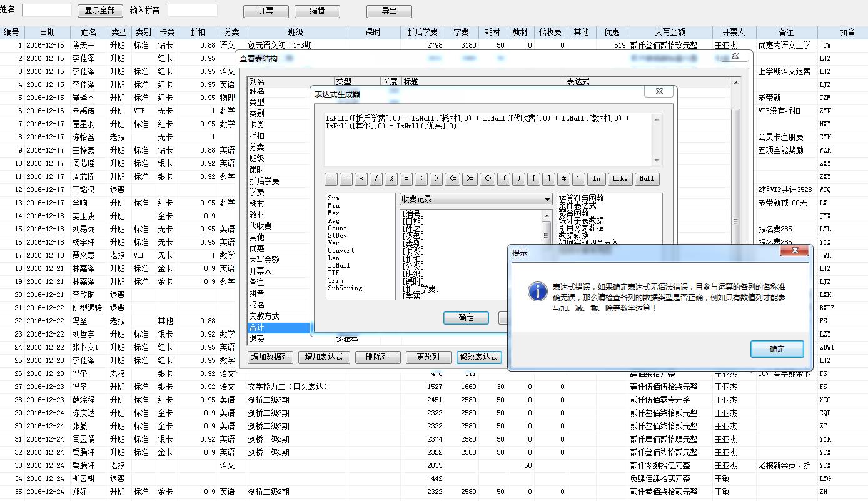Insert the left square bracket
The width and height of the screenshot is (868, 501).
534,179
